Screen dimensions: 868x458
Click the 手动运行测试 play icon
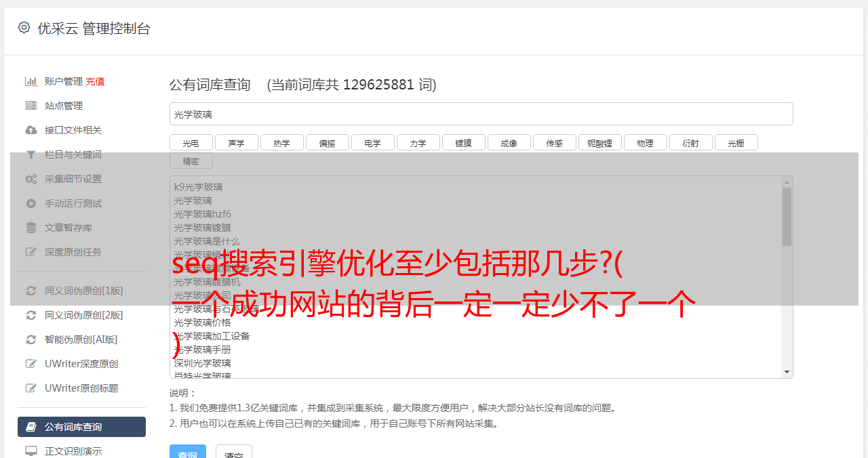point(31,203)
